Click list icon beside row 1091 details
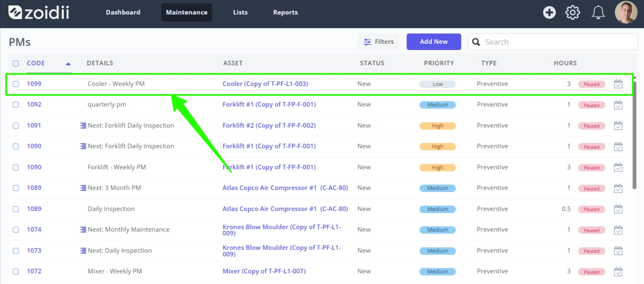The image size is (644, 284). (x=83, y=125)
